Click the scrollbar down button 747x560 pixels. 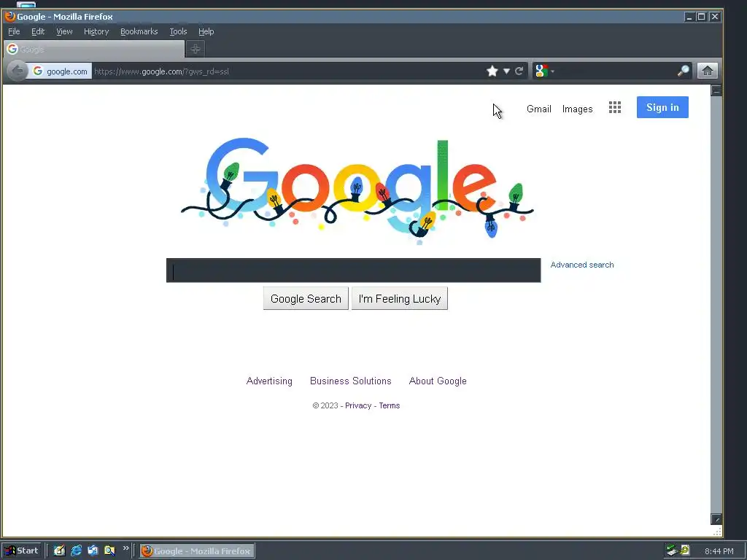(x=716, y=519)
